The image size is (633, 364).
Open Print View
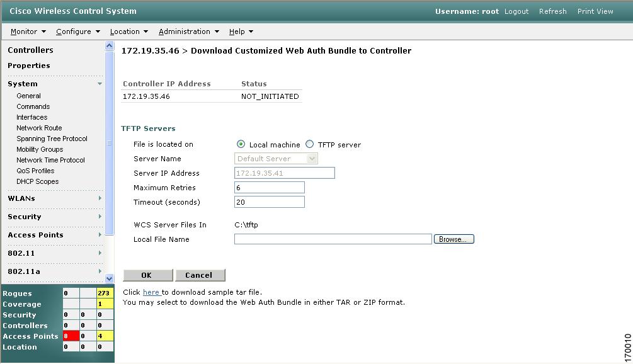[x=595, y=11]
